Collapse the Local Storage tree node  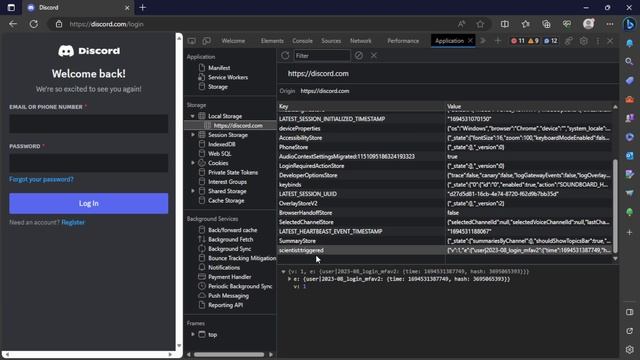click(193, 116)
